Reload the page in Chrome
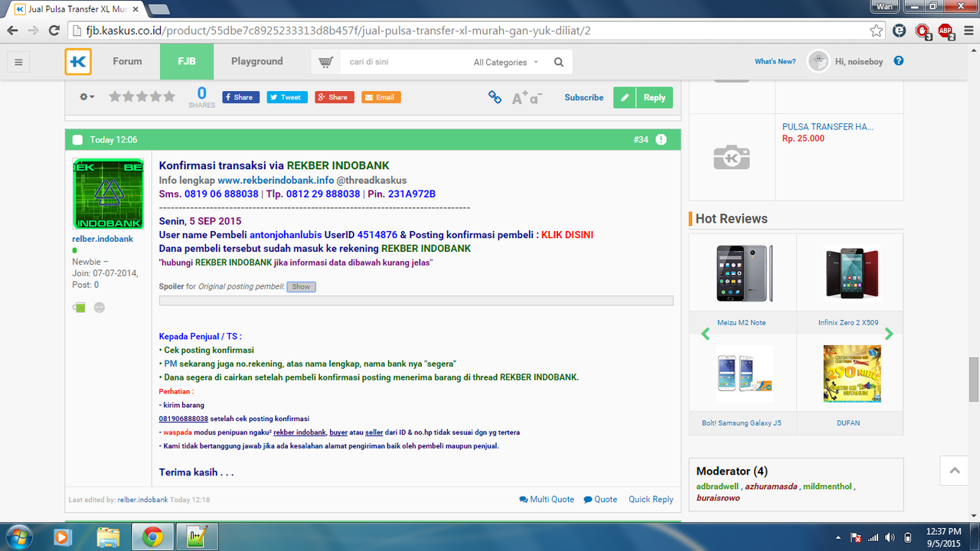 click(x=54, y=31)
